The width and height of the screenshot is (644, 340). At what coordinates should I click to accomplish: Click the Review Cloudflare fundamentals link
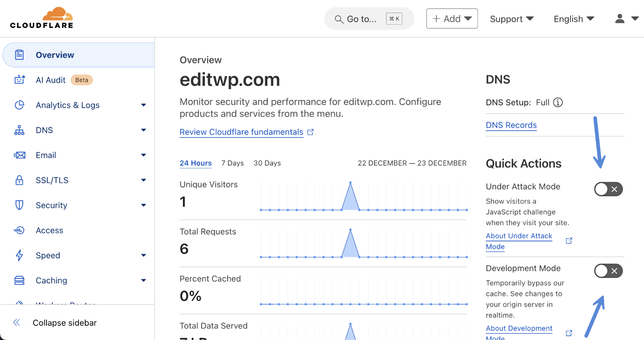[x=241, y=132]
